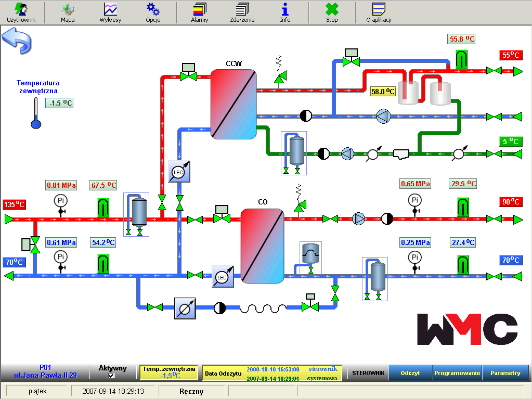Click the green Stop cross

[332, 12]
